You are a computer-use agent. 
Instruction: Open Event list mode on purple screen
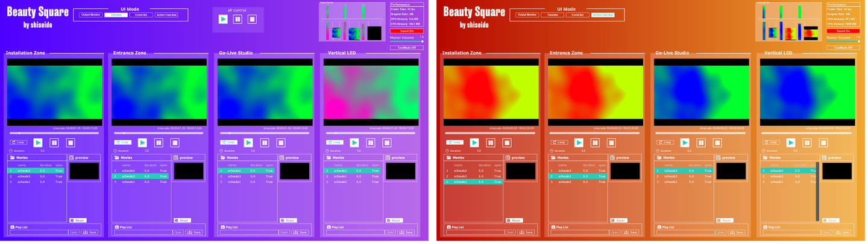[140, 14]
